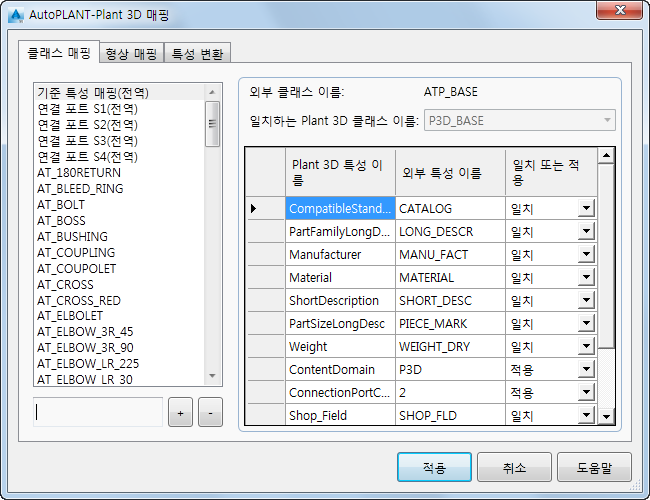Click the AutoPLANT app icon in title bar
The height and width of the screenshot is (500, 650).
[x=16, y=15]
